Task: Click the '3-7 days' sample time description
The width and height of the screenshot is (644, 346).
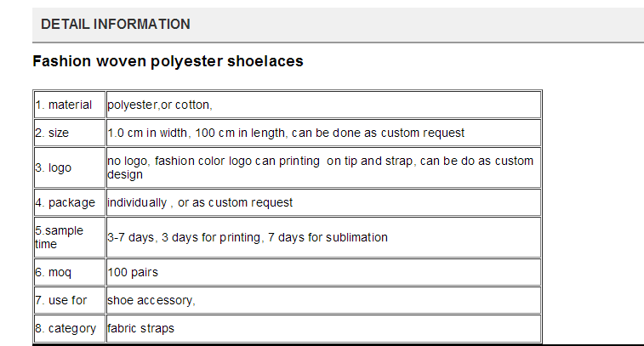Action: point(323,238)
